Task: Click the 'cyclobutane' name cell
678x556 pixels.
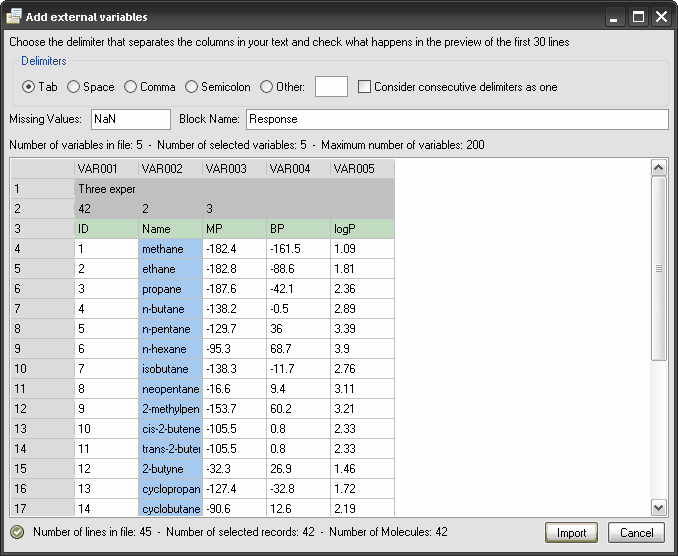Action: click(170, 508)
